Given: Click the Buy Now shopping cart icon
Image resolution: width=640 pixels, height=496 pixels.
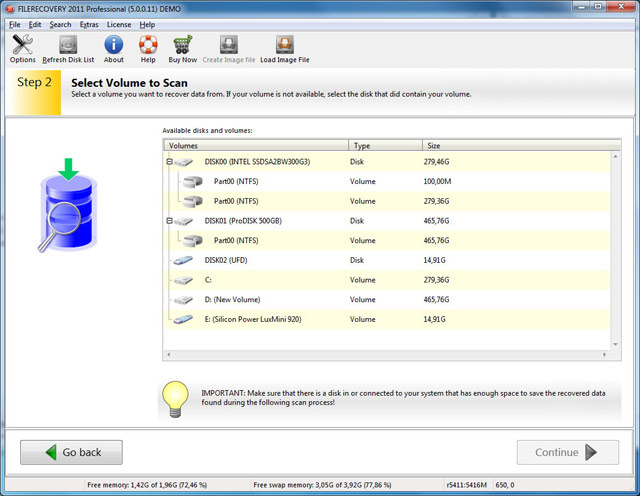Looking at the screenshot, I should click(x=182, y=44).
